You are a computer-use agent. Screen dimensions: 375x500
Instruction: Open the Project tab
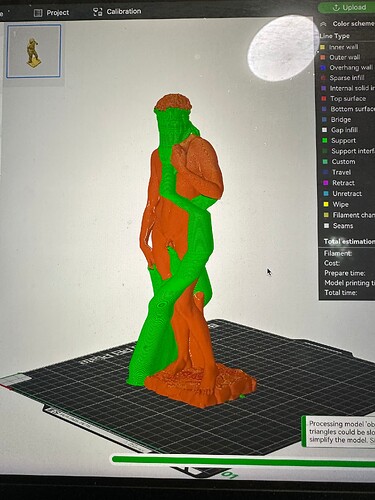pos(52,13)
